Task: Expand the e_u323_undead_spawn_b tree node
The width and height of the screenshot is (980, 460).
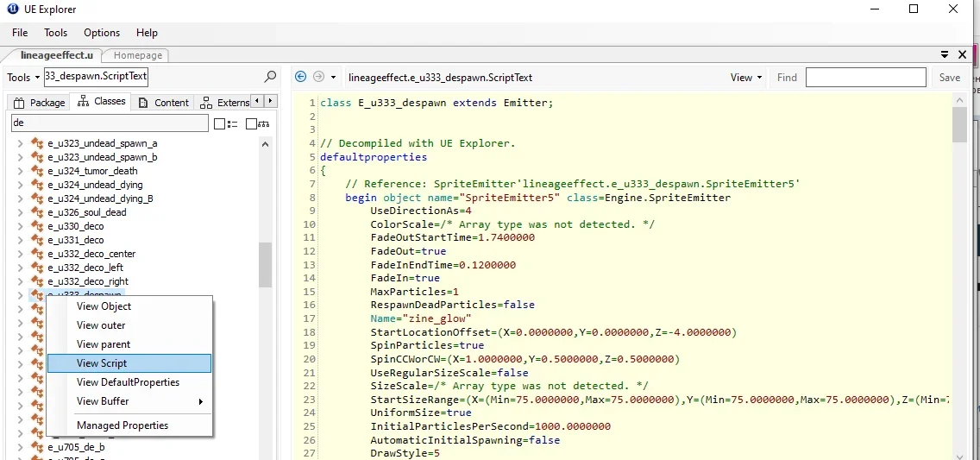Action: pos(20,157)
